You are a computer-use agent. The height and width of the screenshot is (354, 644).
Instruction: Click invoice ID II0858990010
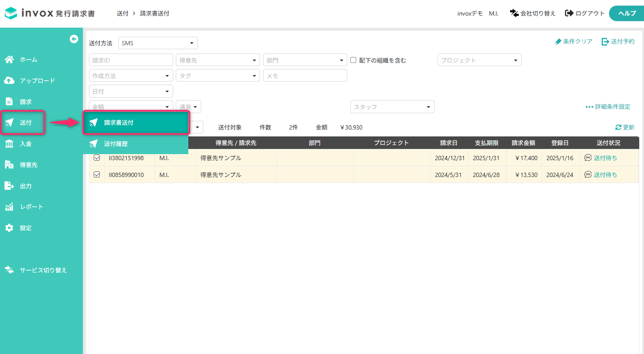[x=126, y=175]
